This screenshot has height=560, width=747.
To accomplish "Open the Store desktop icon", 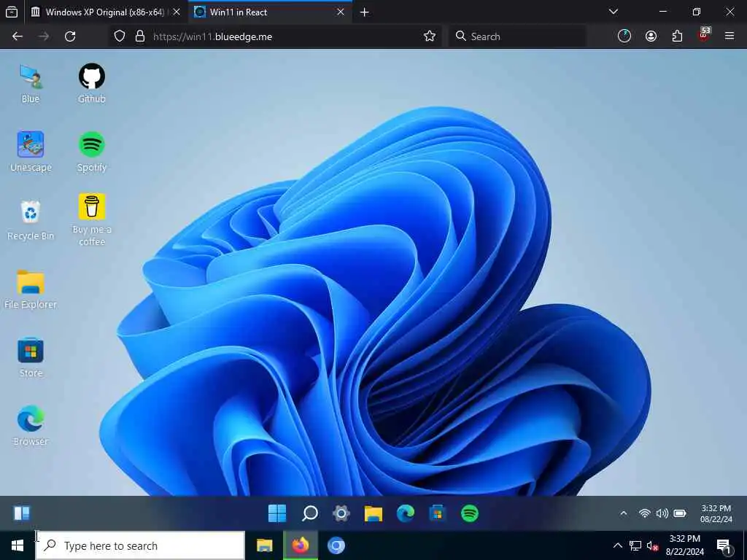I will tap(31, 357).
